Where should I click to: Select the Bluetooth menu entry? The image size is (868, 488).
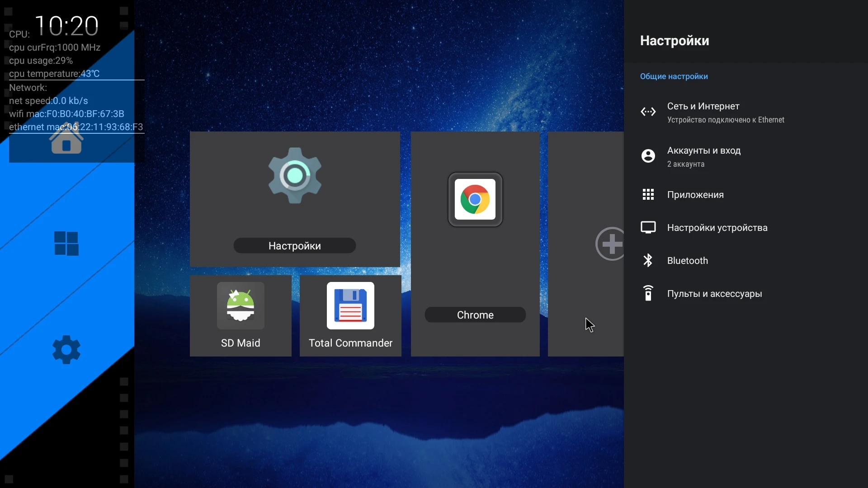687,261
